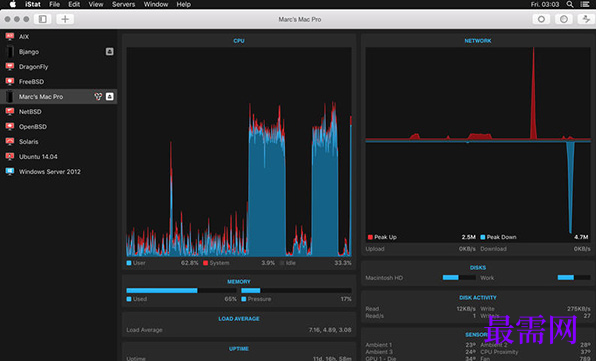Viewport: 596px width, 361px height.
Task: Click the Work disk usage bar
Action: (x=574, y=277)
